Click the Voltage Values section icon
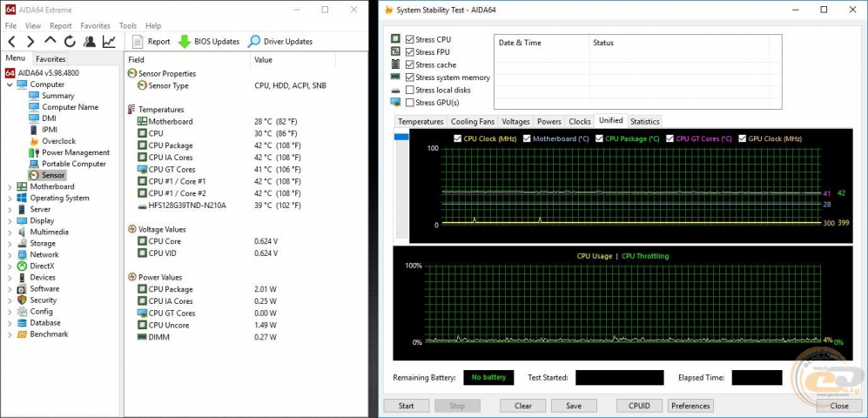 pos(131,229)
